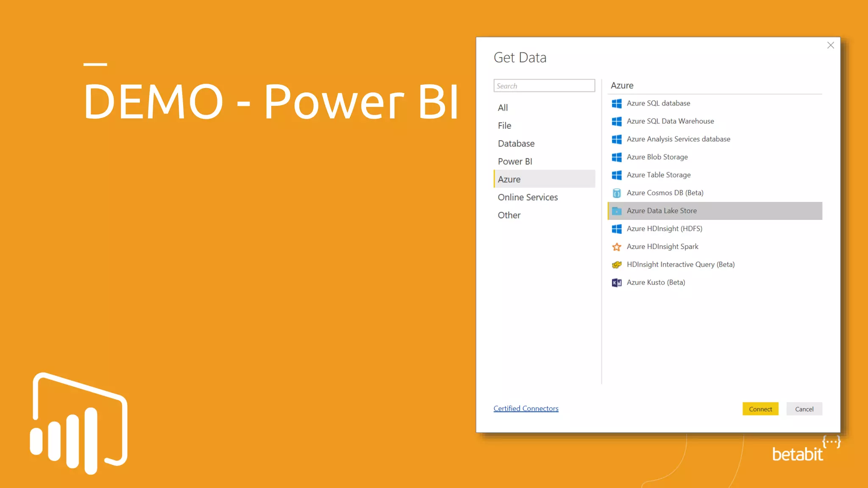The height and width of the screenshot is (488, 868).
Task: Click the Azure Table Storage icon
Action: [617, 175]
